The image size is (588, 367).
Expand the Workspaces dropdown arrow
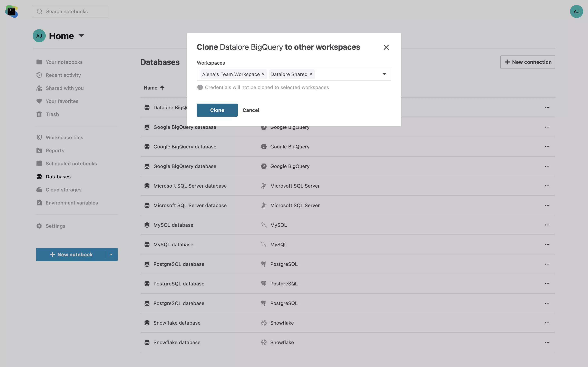384,74
